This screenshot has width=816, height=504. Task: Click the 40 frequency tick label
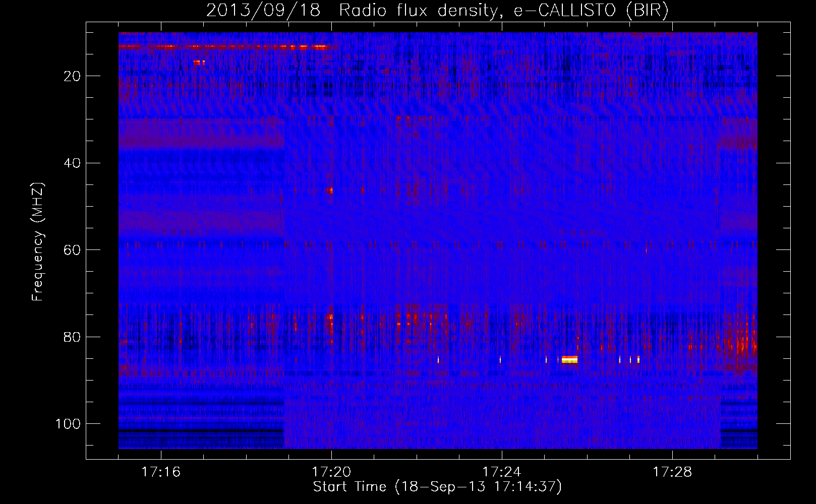72,163
